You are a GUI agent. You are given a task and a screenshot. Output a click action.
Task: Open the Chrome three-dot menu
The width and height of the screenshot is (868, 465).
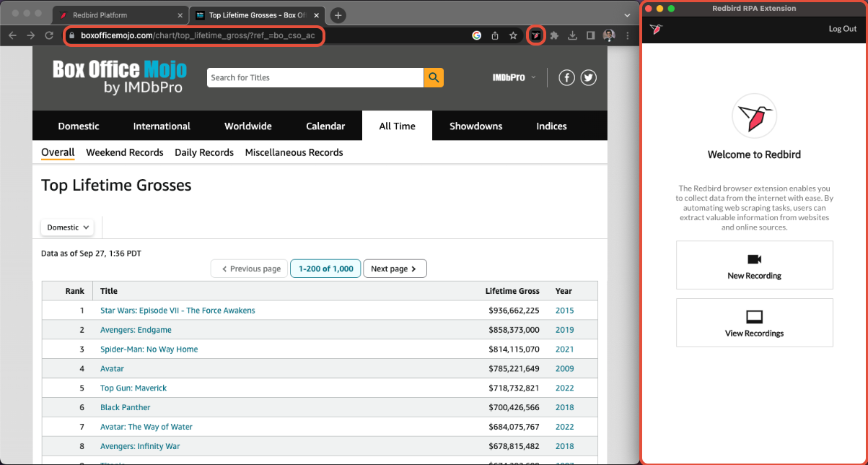(627, 35)
